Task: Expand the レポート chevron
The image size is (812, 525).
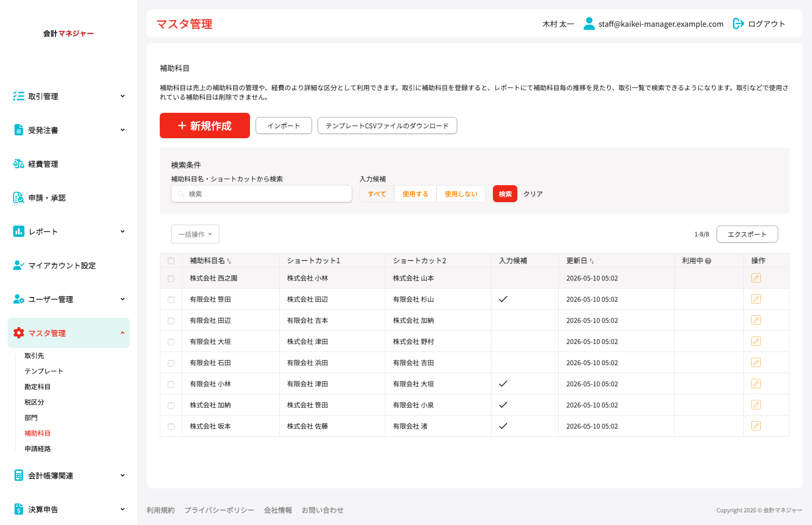Action: point(123,232)
